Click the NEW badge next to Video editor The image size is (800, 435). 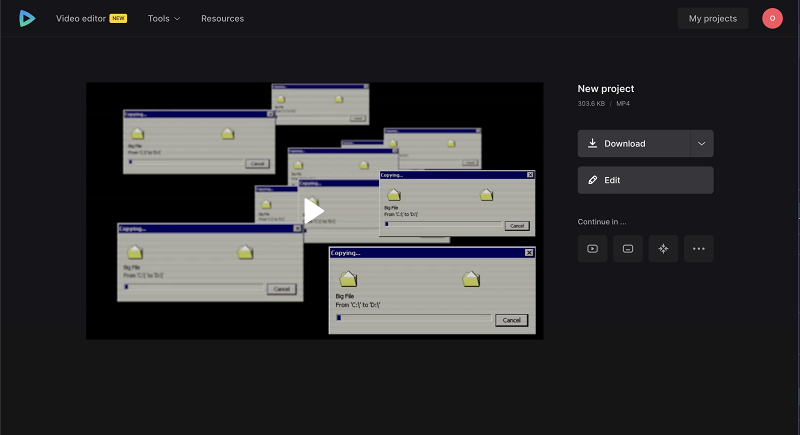pos(118,18)
